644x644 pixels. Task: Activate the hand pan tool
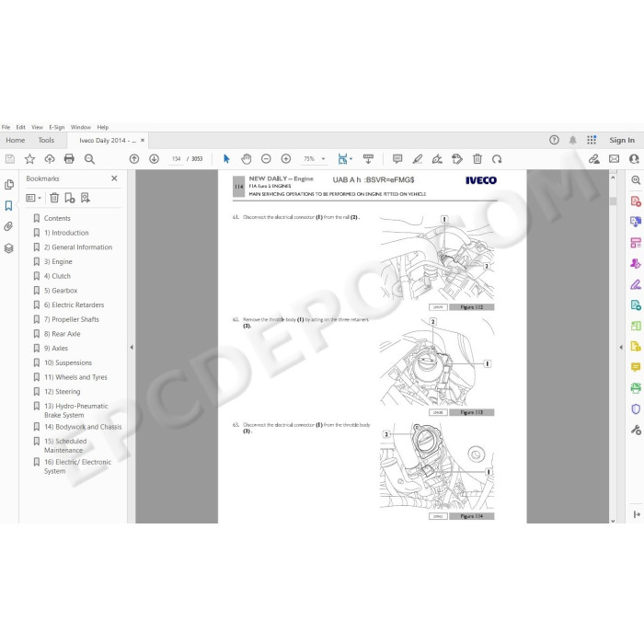click(x=246, y=159)
